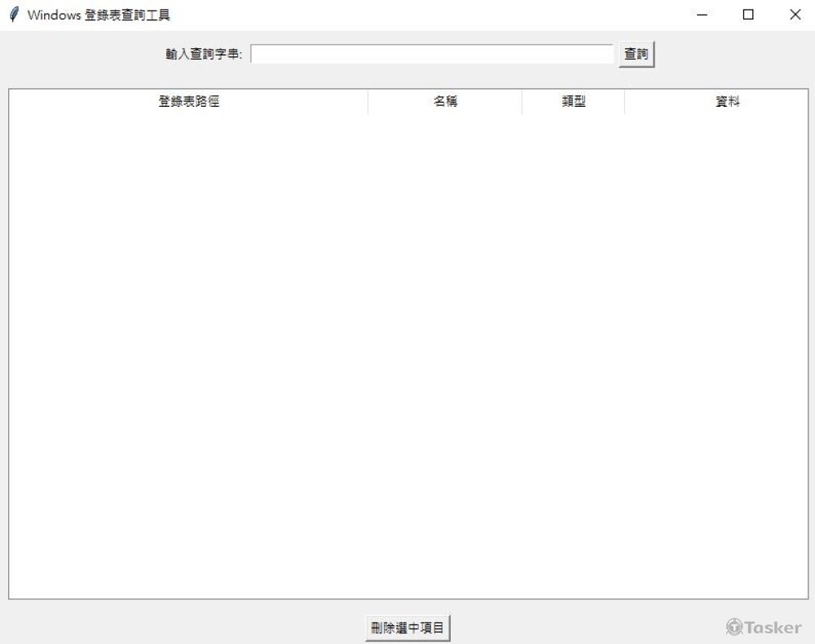Sort by the 登錄表路徑 column header
This screenshot has width=815, height=644.
tap(189, 101)
